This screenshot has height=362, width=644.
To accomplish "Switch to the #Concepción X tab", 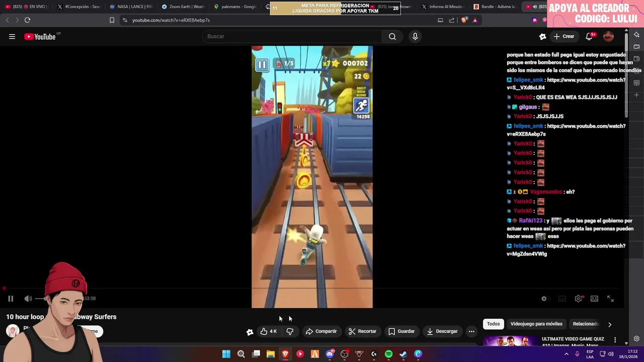I will [78, 7].
